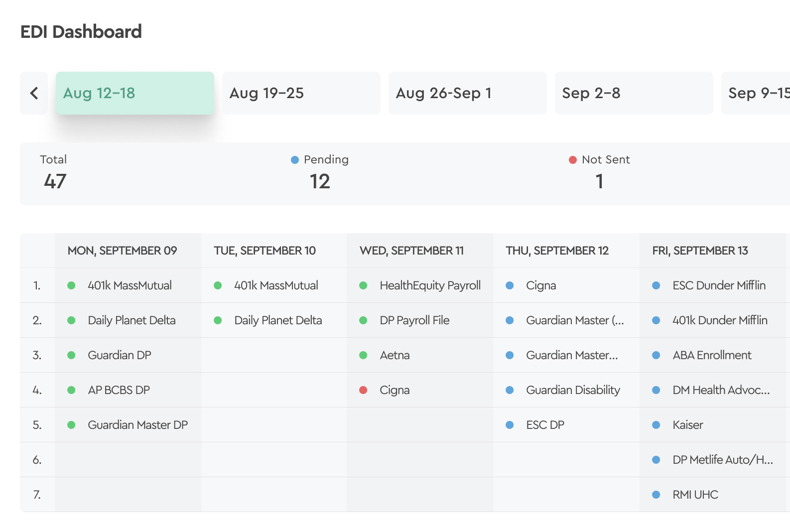The image size is (790, 532).
Task: Open the DM Health Advoc... entry
Action: click(x=721, y=390)
